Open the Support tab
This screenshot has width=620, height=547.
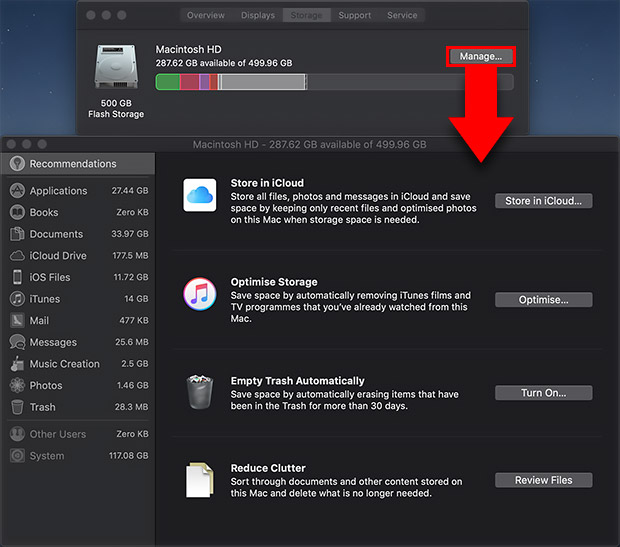pos(355,15)
